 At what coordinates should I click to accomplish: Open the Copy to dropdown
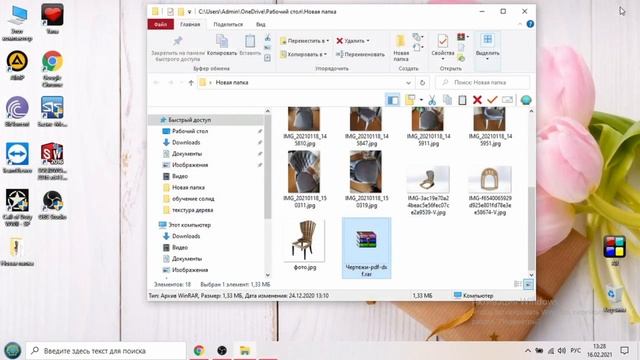tap(303, 54)
